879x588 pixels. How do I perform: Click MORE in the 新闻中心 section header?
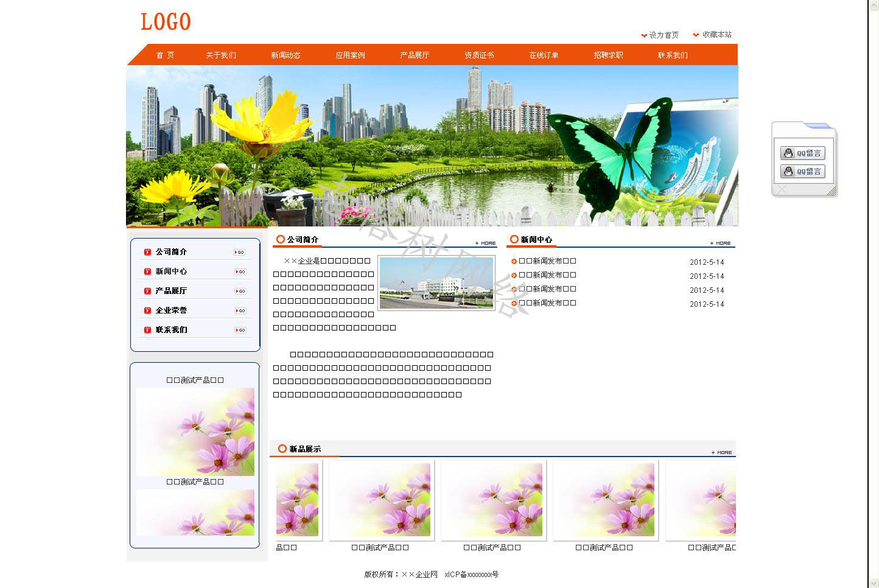[720, 243]
